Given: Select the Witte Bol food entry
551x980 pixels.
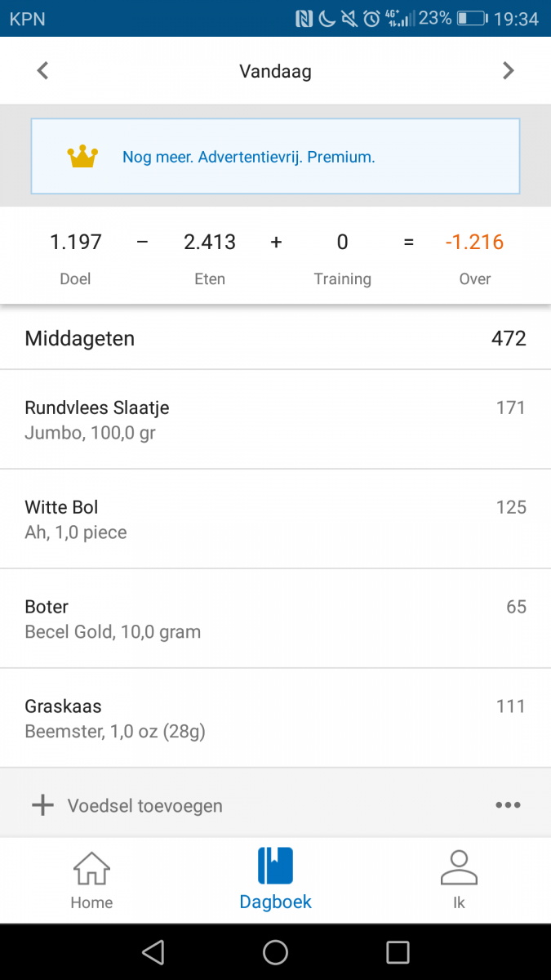Looking at the screenshot, I should 275,519.
